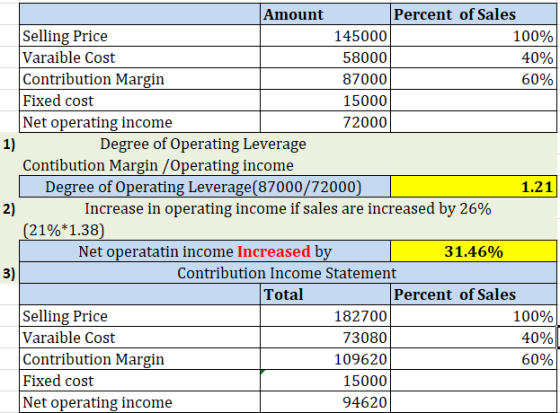
Task: Click the 182700 selling price value
Action: [325, 316]
